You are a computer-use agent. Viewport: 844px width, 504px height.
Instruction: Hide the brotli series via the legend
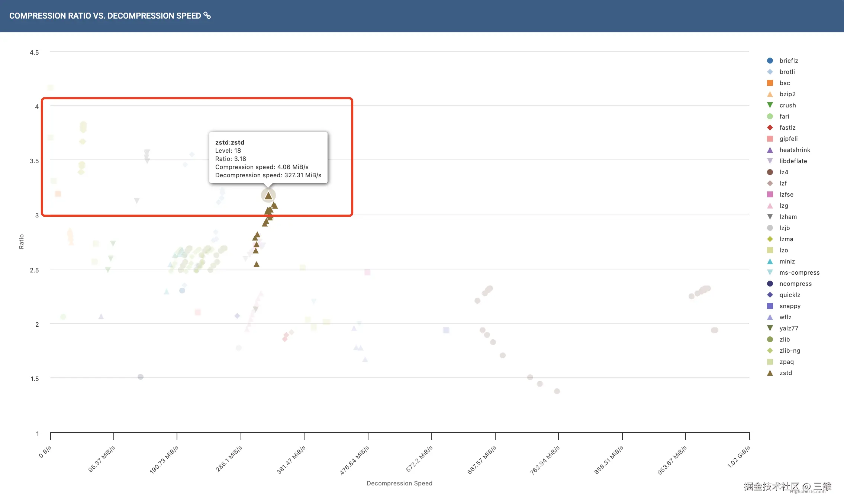(x=787, y=72)
